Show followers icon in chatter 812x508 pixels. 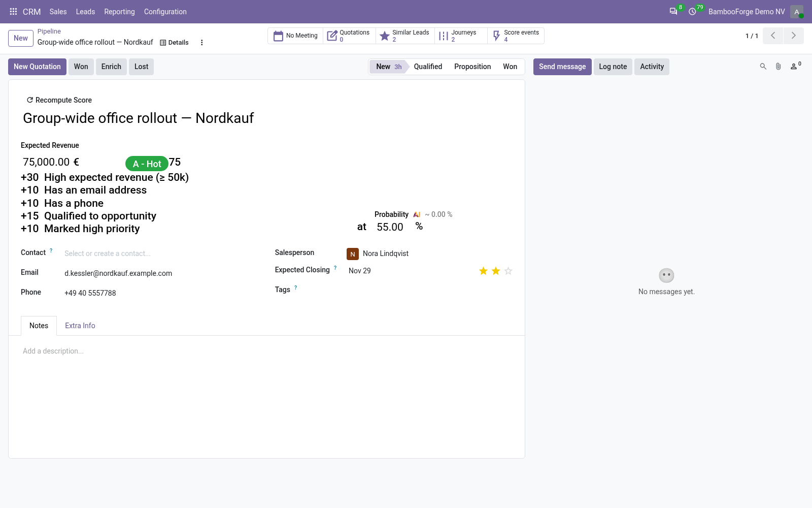click(795, 66)
